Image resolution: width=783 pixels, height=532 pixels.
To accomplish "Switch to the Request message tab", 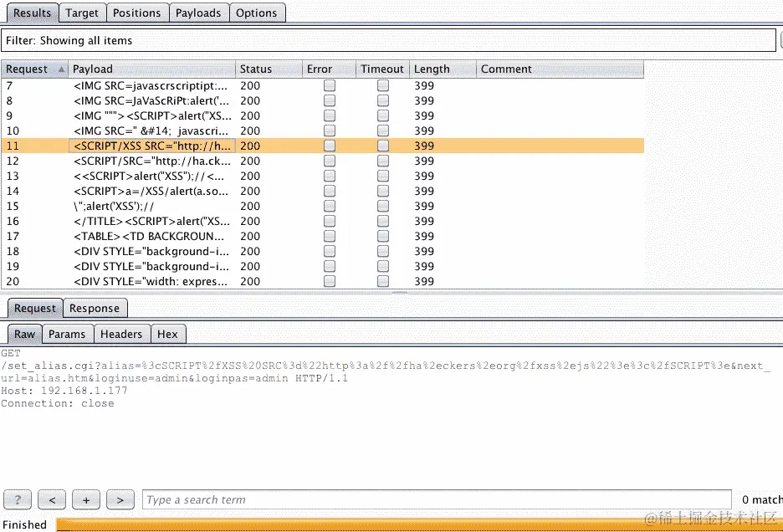I will point(35,308).
